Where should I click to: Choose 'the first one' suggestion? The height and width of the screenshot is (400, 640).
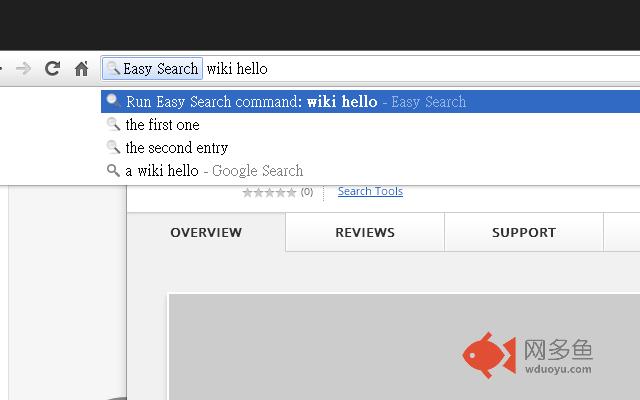(x=162, y=125)
